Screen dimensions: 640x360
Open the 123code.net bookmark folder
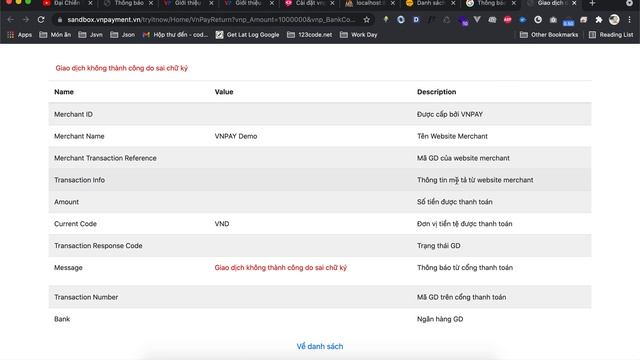309,35
